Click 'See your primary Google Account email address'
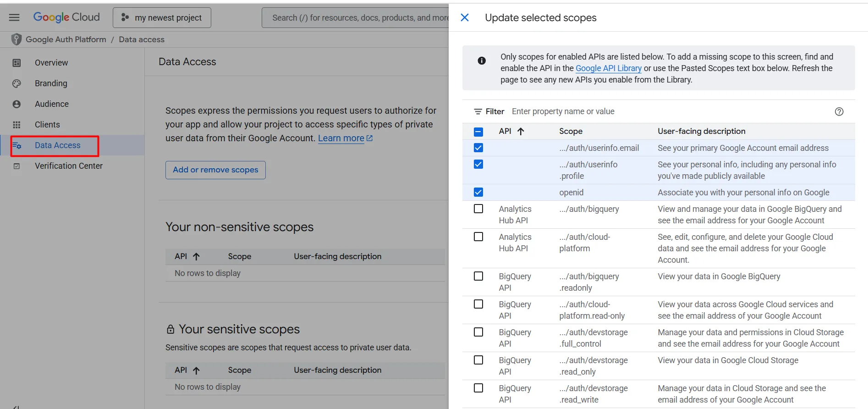The width and height of the screenshot is (868, 409). pos(743,148)
